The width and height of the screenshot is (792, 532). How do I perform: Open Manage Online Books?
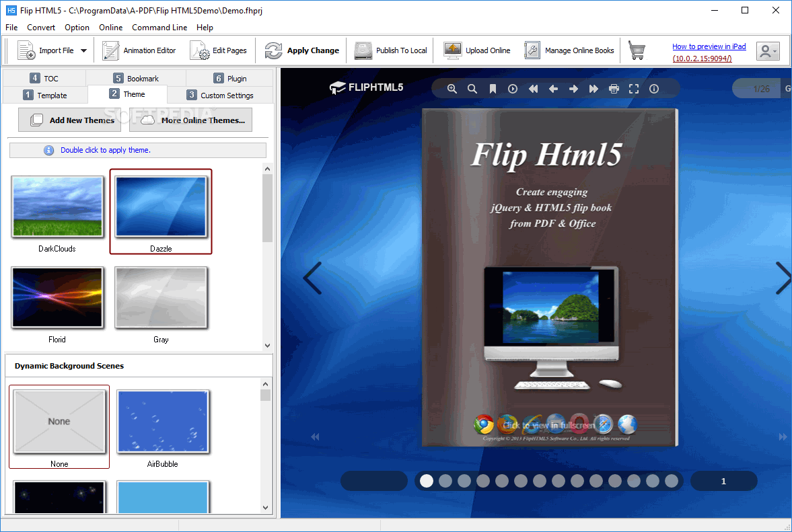tap(569, 50)
